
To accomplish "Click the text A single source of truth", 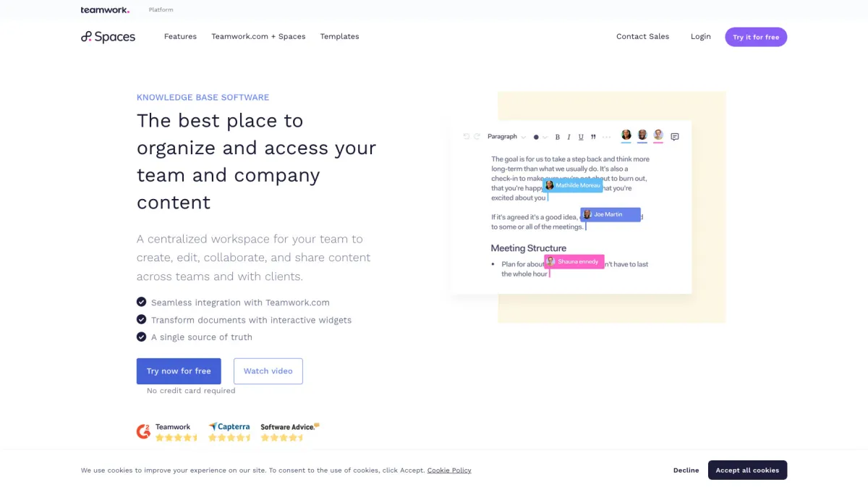I will point(202,337).
